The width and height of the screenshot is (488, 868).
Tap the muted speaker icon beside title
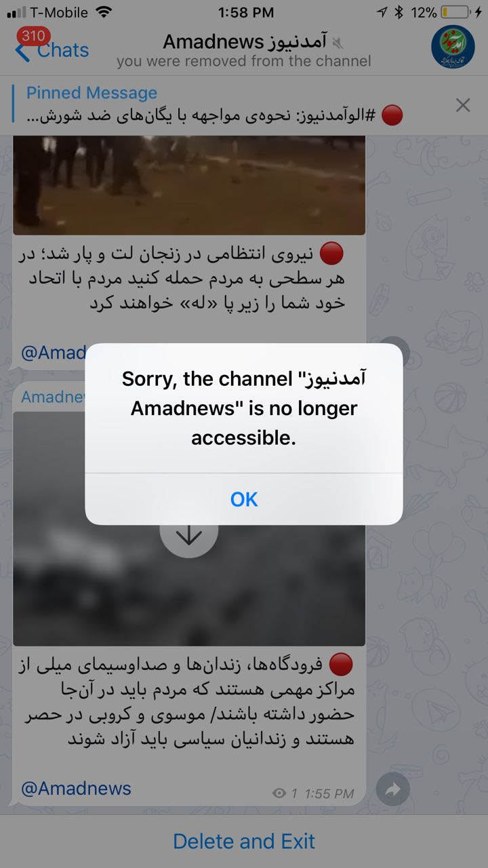tap(338, 43)
